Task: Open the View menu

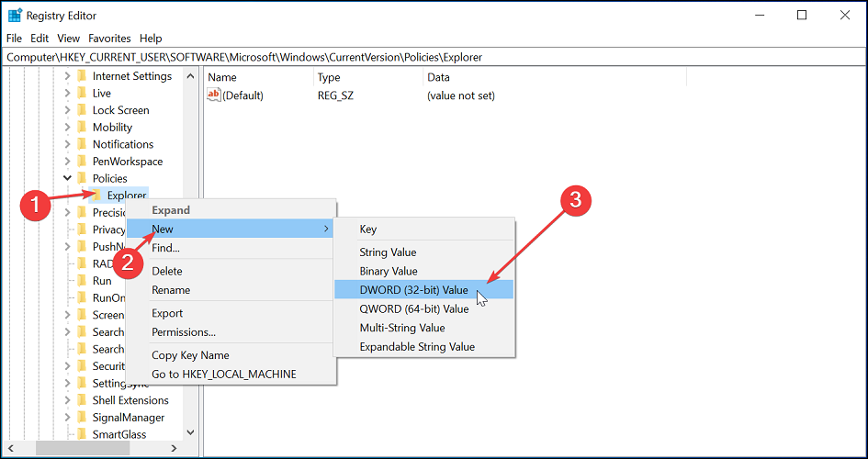Action: click(69, 39)
